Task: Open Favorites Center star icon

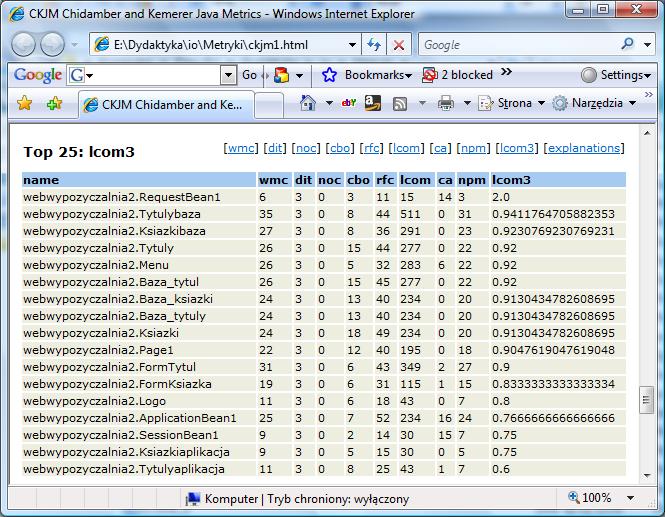Action: [x=25, y=103]
